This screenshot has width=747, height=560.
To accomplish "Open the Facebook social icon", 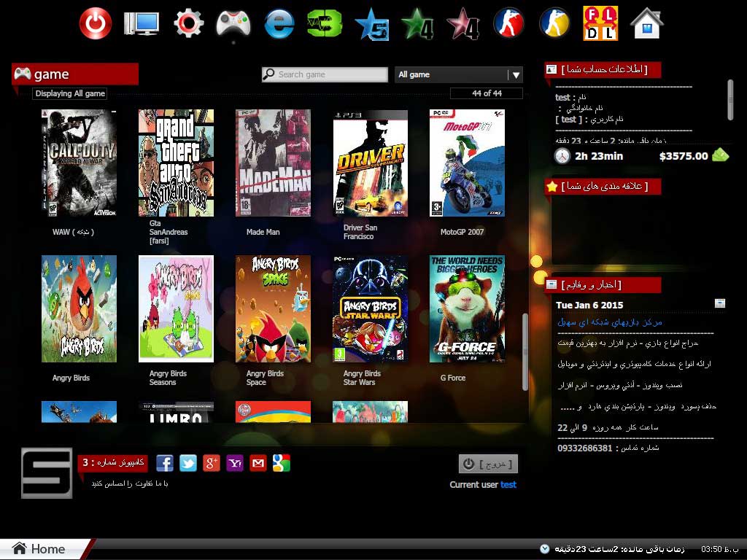I will 165,463.
